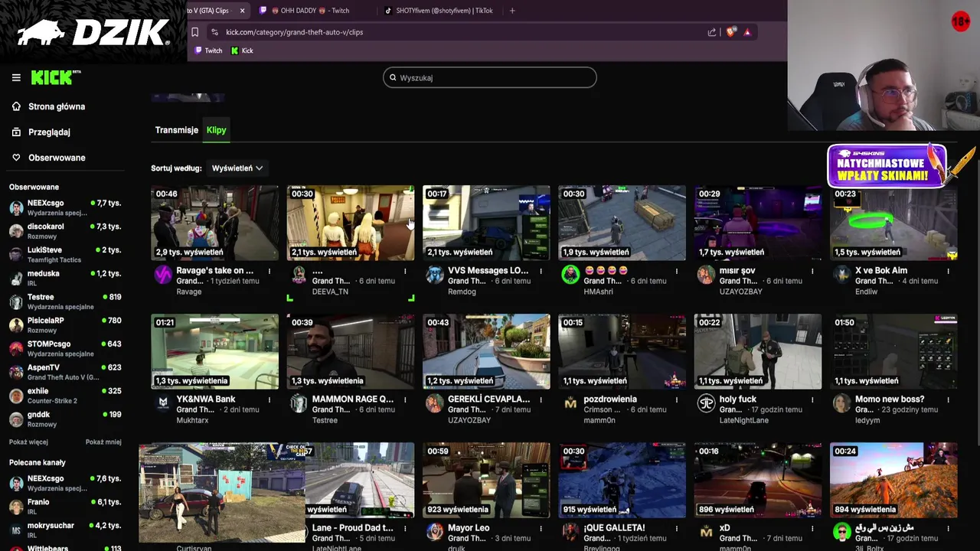Image resolution: width=980 pixels, height=551 pixels.
Task: Open options menu for holy fuck clip
Action: 812,399
